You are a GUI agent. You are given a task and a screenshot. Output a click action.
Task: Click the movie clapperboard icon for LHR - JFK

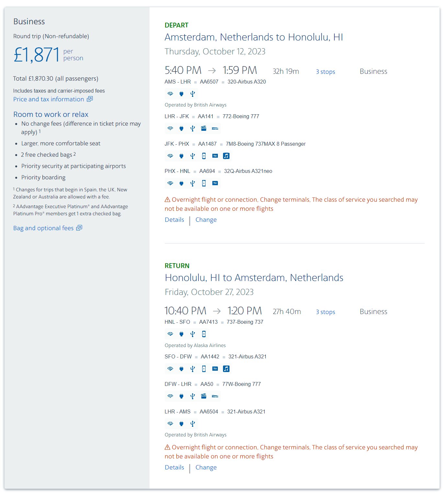click(204, 129)
